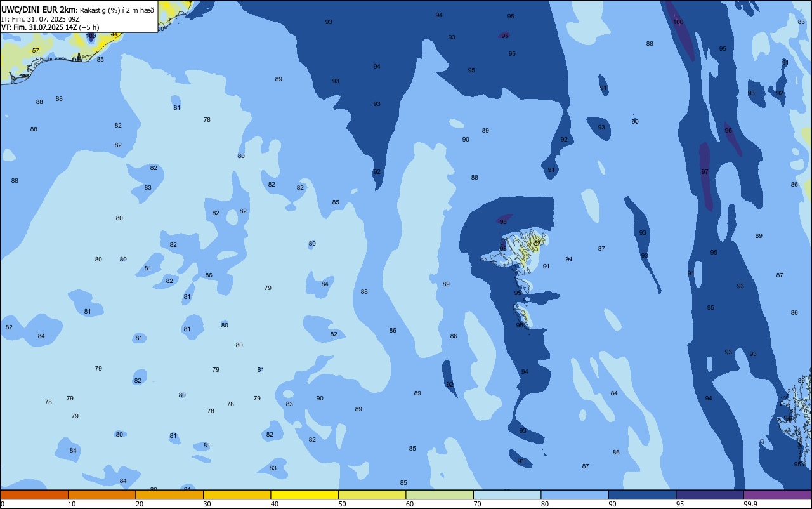Viewport: 812px width, 509px height.
Task: Click the "IT: Fim. 31. 07. 2025 09Z" line
Action: pos(40,18)
